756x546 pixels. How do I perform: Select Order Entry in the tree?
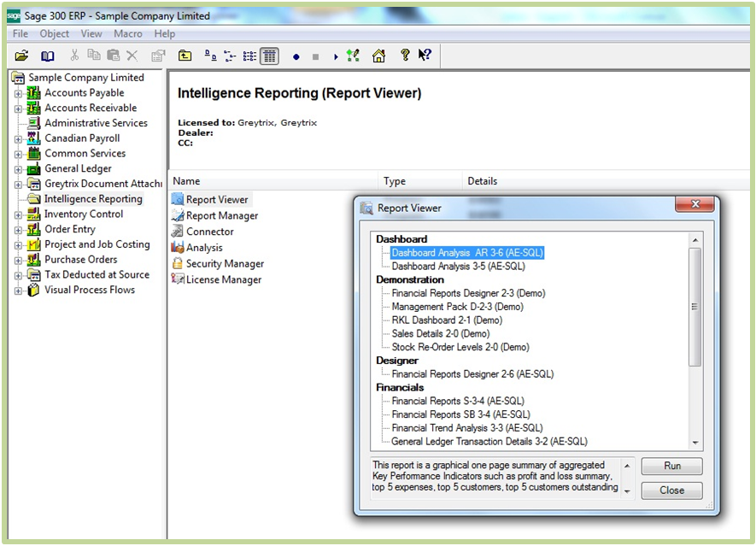(70, 229)
